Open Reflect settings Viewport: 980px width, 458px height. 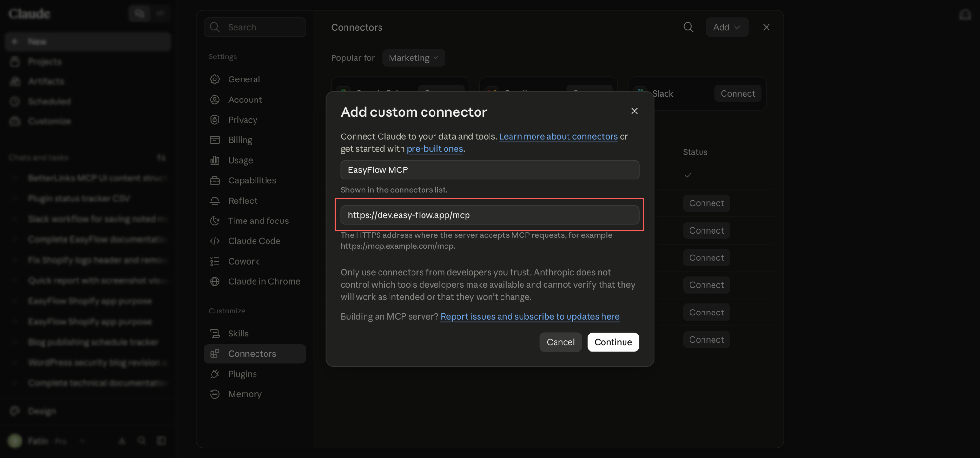click(x=255, y=201)
